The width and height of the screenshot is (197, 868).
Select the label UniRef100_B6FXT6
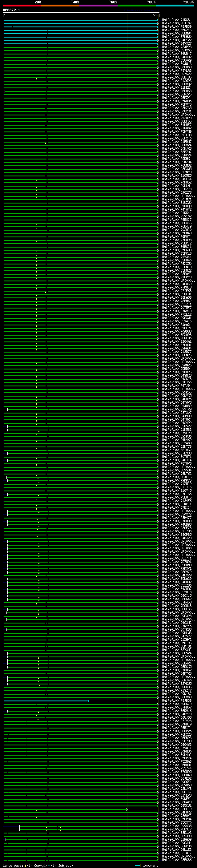point(177,139)
